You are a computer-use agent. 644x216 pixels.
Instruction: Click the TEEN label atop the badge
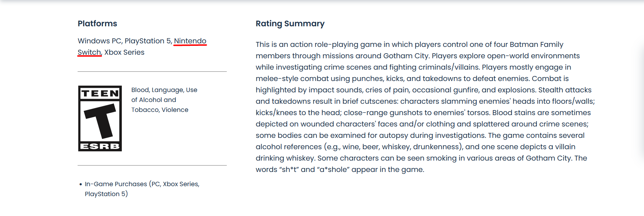[100, 93]
